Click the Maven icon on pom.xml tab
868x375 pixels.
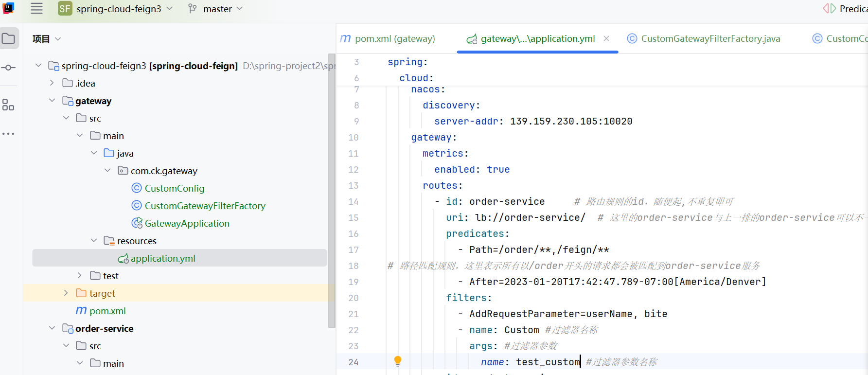tap(345, 38)
